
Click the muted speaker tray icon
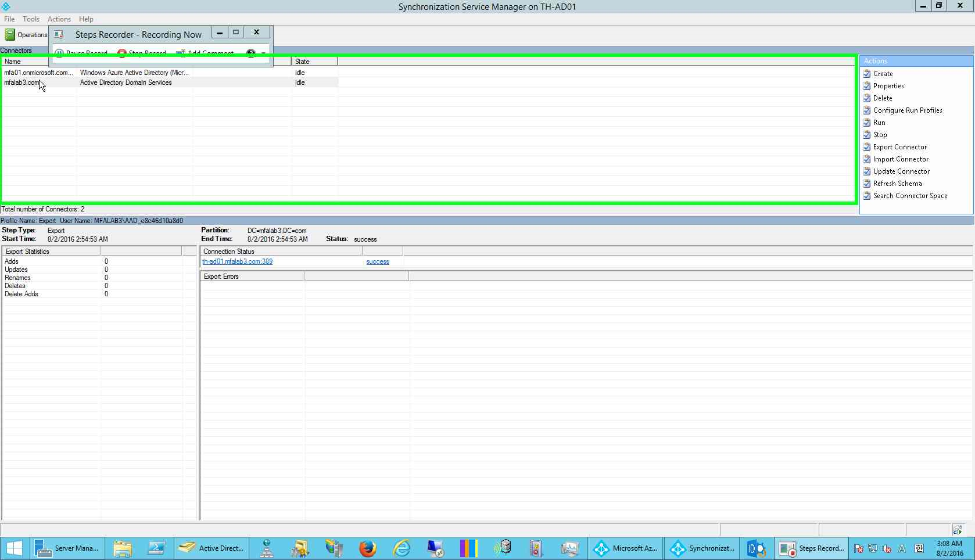[x=887, y=548]
